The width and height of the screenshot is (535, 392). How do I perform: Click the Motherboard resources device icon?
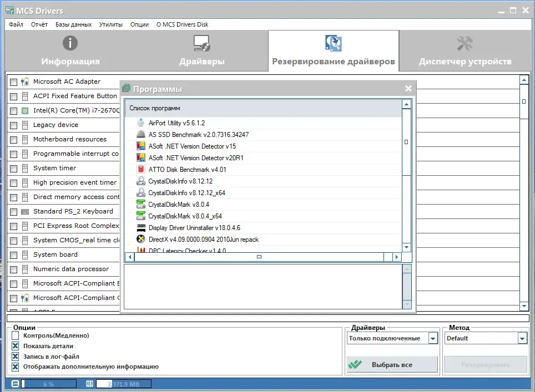[x=25, y=139]
